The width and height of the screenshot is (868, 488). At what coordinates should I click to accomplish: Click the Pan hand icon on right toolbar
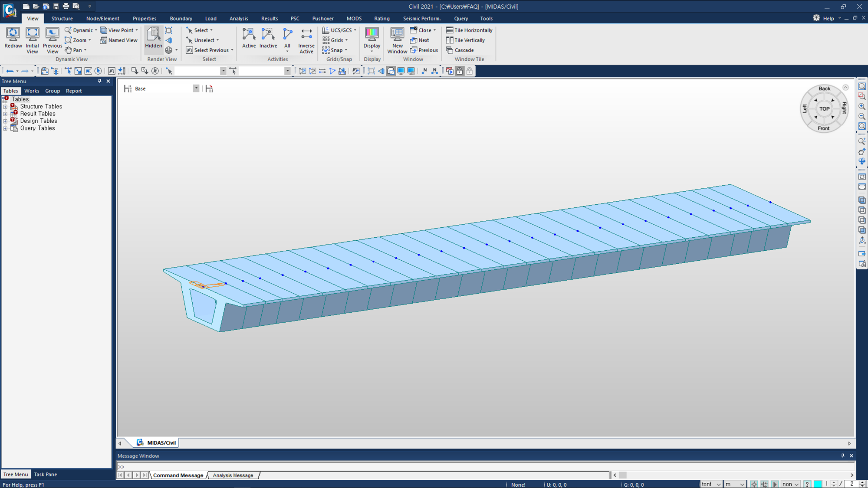(x=862, y=152)
